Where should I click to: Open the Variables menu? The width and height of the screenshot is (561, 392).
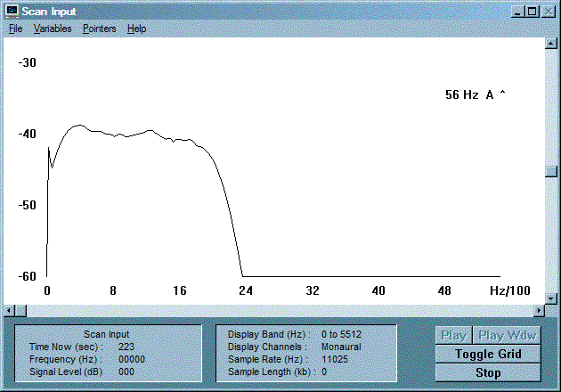click(x=53, y=29)
